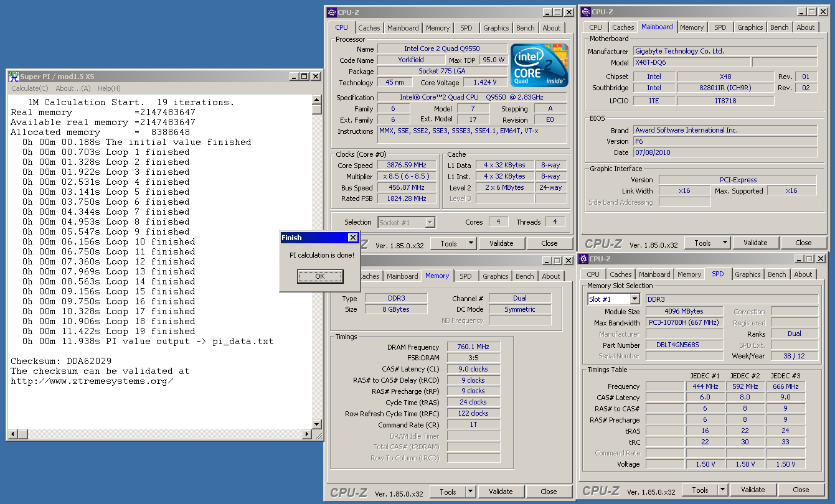
Task: Click the Intel Core 2 Quad logo
Action: click(539, 65)
